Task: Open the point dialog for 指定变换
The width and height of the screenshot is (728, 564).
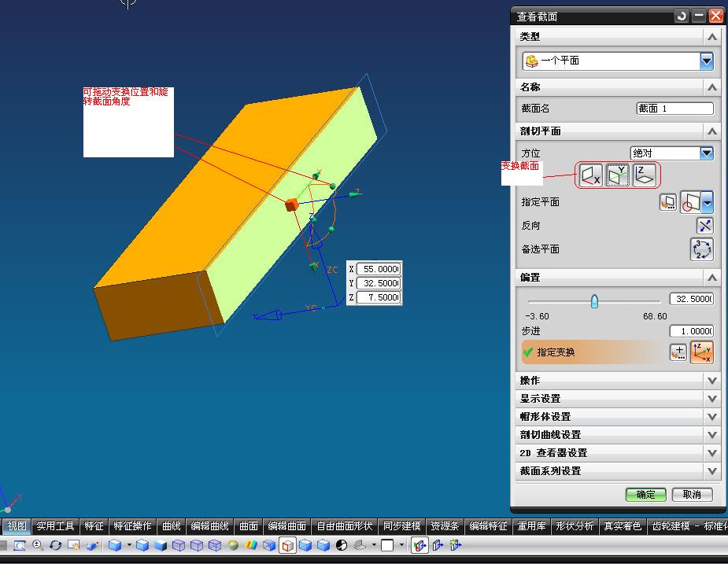Action: point(678,352)
